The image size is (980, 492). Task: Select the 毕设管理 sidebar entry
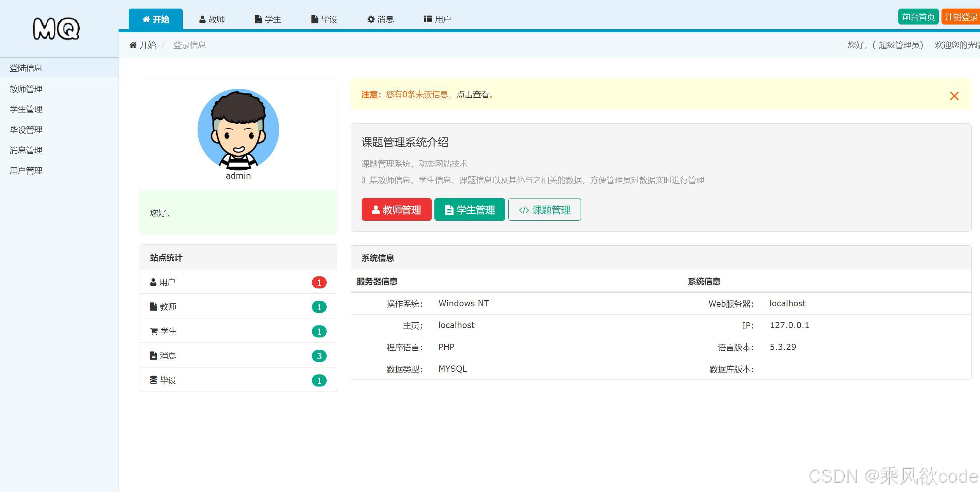coord(26,130)
